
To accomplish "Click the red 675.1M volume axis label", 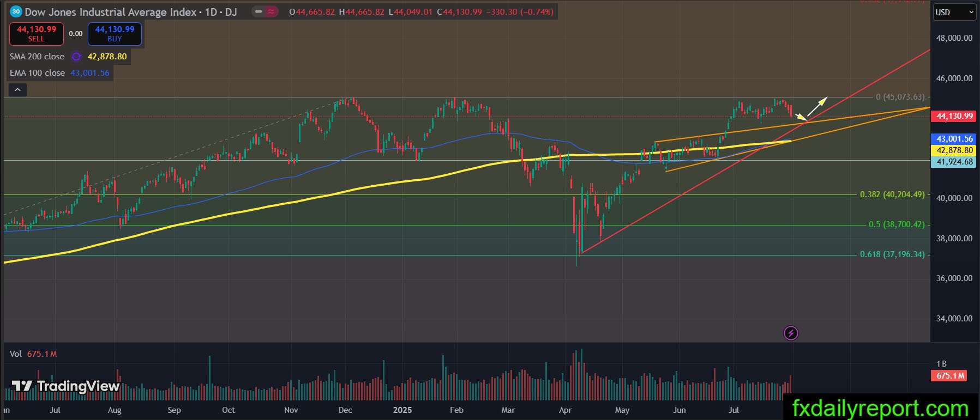I will point(949,376).
